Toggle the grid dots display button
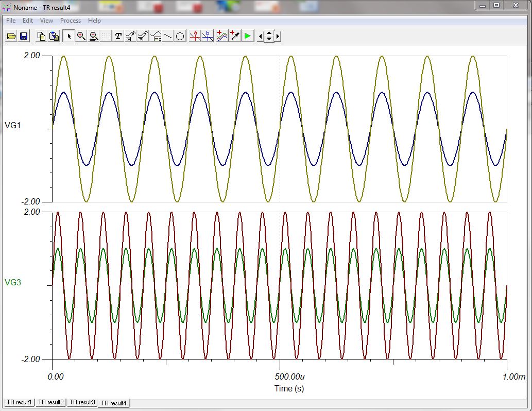The height and width of the screenshot is (411, 532). [106, 36]
